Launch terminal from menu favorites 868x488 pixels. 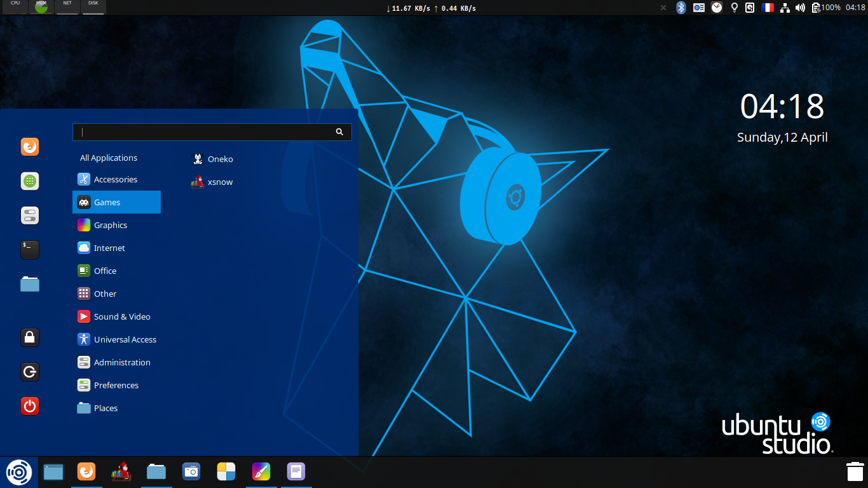(x=30, y=250)
